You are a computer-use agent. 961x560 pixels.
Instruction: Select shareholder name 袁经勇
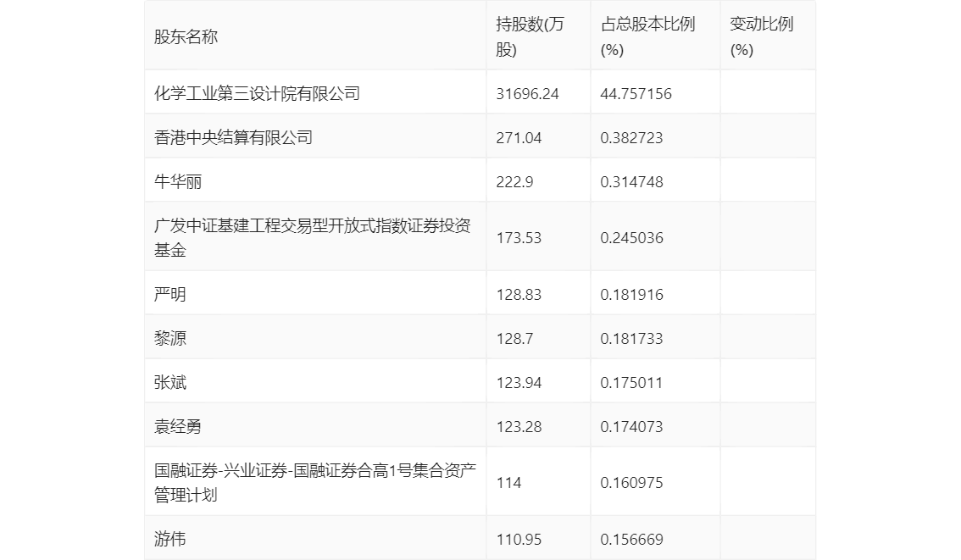pyautogui.click(x=178, y=427)
